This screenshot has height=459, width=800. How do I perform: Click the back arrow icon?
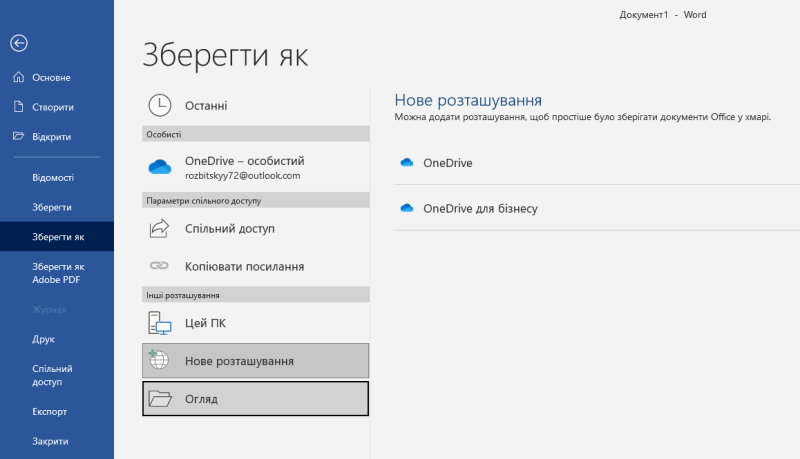tap(18, 43)
